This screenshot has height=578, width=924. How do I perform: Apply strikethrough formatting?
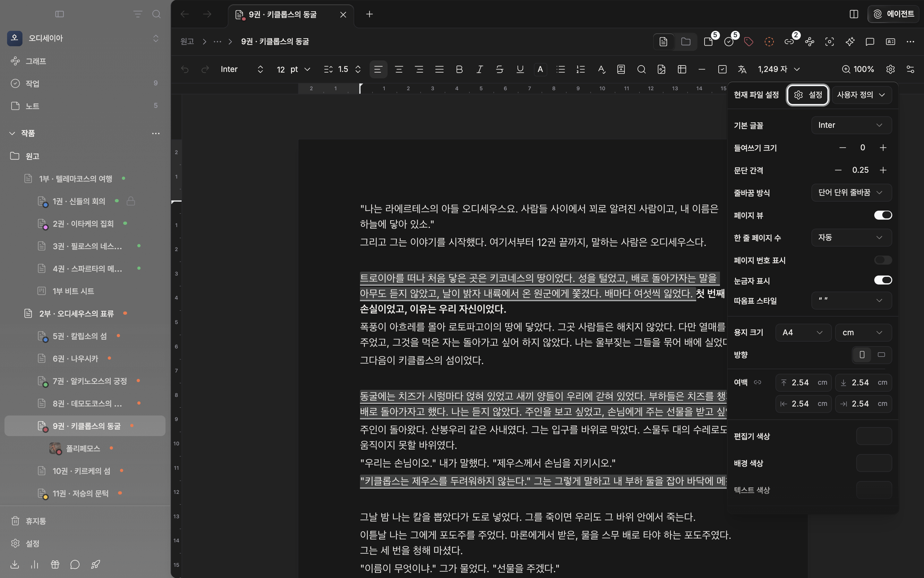coord(500,69)
